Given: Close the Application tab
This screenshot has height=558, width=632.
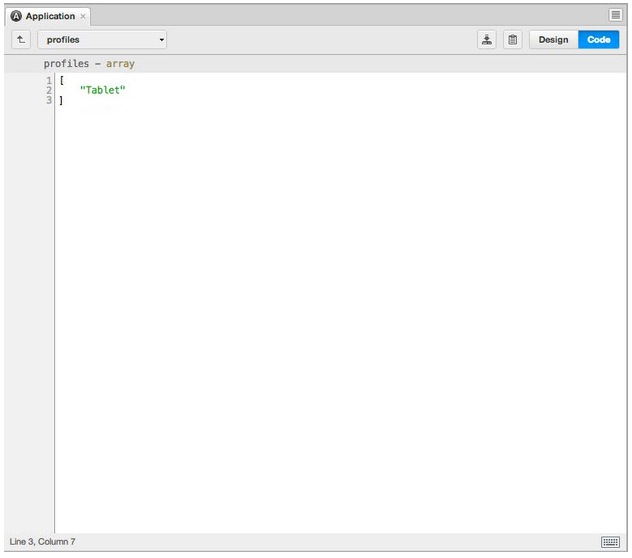Looking at the screenshot, I should coord(83,17).
